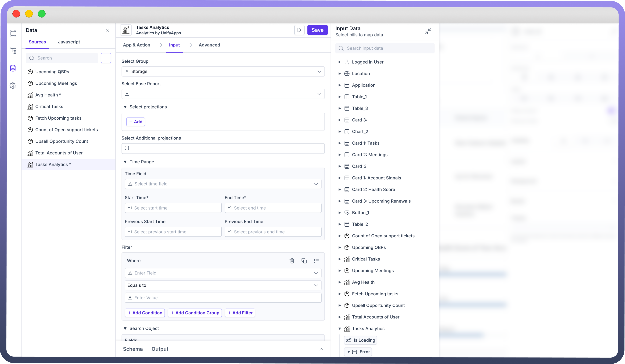Image resolution: width=625 pixels, height=364 pixels.
Task: Click the duplicate filter copy icon
Action: point(304,261)
